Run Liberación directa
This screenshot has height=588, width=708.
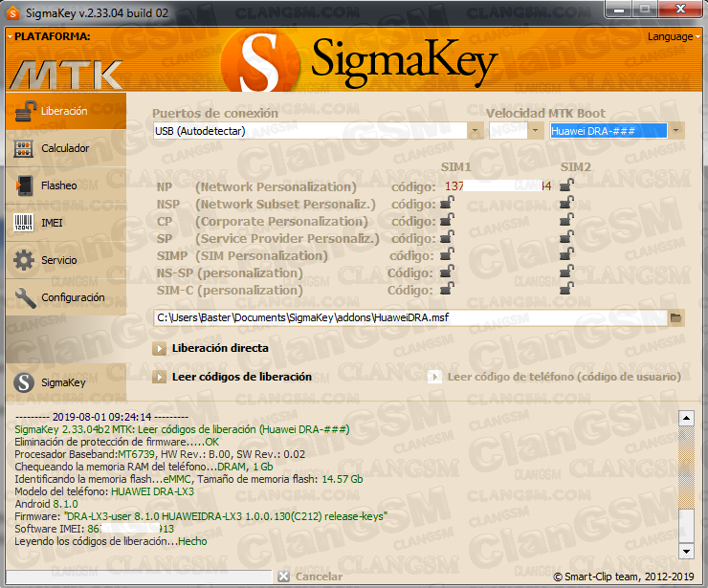(210, 348)
